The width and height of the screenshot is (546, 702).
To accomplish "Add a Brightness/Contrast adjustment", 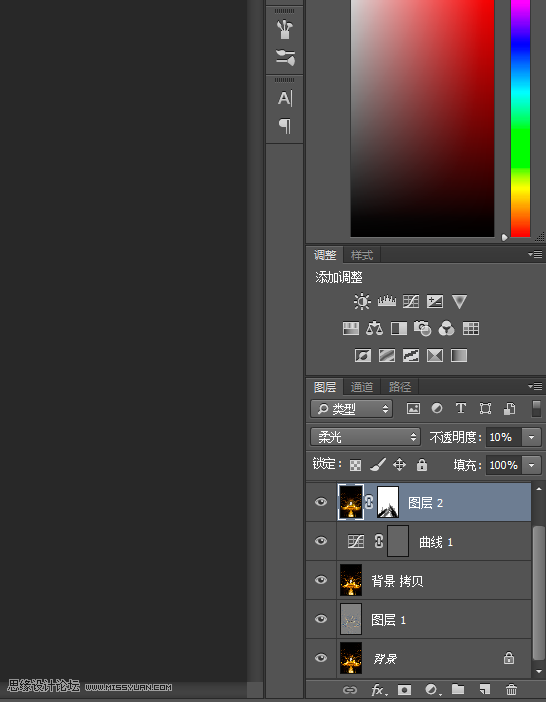I will (362, 301).
